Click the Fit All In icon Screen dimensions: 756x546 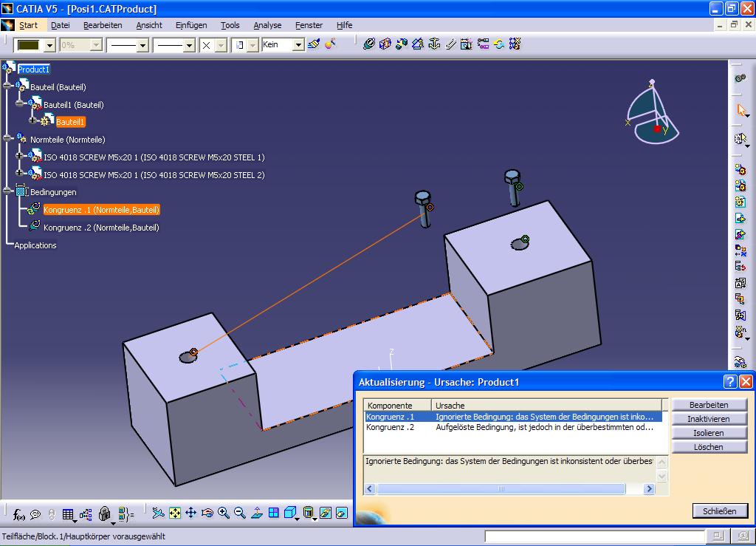[x=174, y=513]
